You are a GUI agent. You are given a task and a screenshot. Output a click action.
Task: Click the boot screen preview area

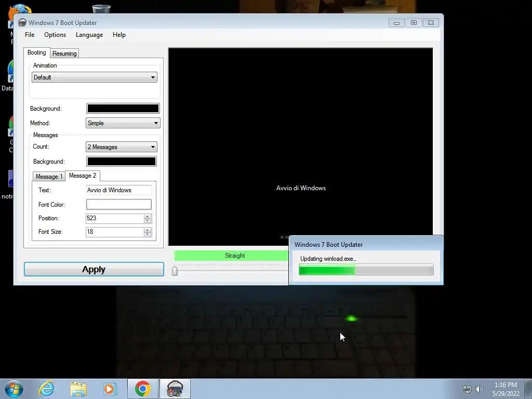click(301, 147)
